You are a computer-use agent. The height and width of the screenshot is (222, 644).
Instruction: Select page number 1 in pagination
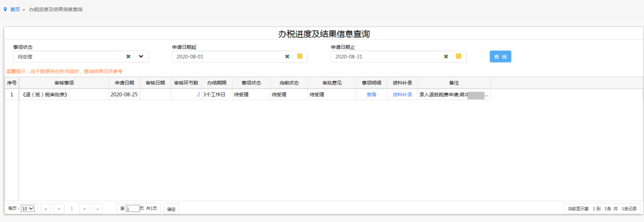point(72,208)
